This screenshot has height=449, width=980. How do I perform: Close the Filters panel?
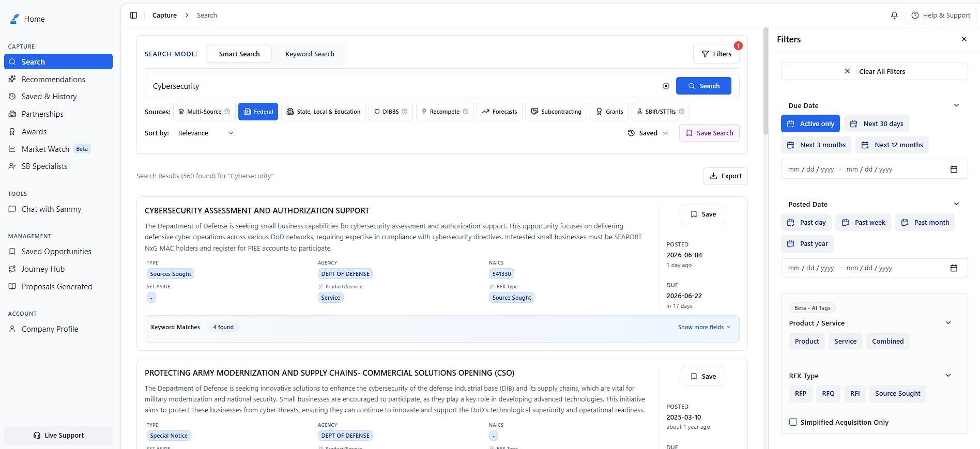tap(964, 39)
